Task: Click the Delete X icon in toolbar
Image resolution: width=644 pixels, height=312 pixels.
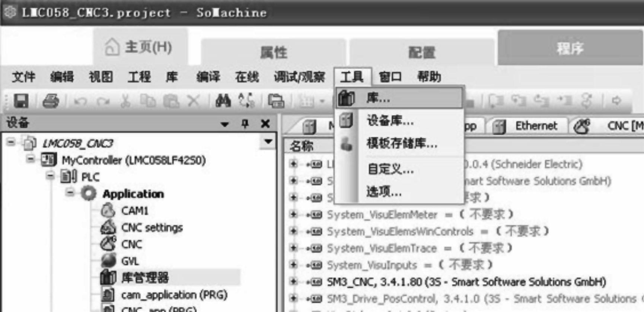Action: pos(193,101)
